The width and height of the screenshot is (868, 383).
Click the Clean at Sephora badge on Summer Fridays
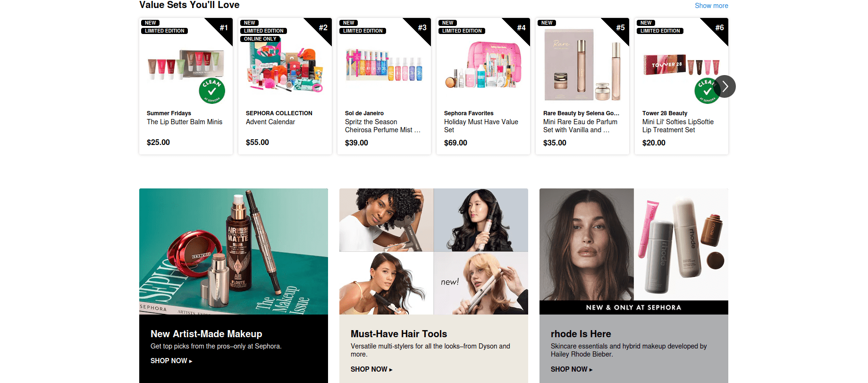pyautogui.click(x=212, y=91)
